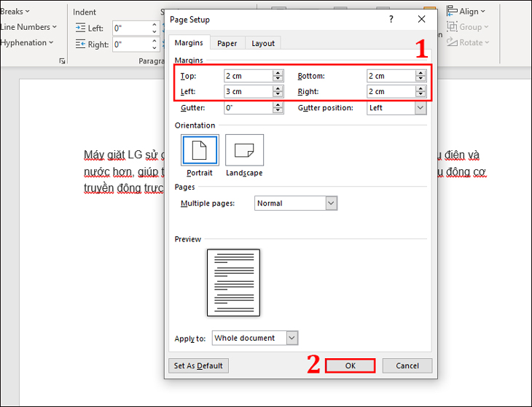
Task: Click the Indent Right ribbon icon
Action: click(x=81, y=44)
